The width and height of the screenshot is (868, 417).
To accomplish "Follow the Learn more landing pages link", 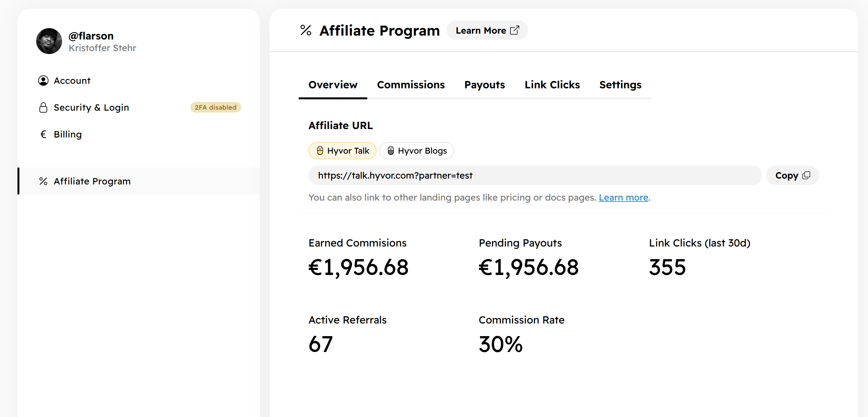I will [623, 197].
